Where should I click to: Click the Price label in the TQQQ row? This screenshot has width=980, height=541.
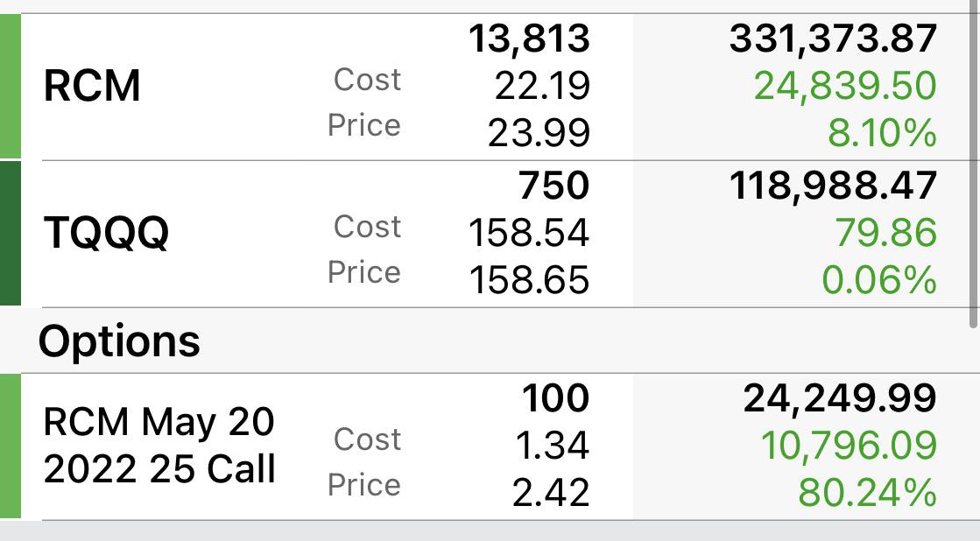tap(365, 272)
